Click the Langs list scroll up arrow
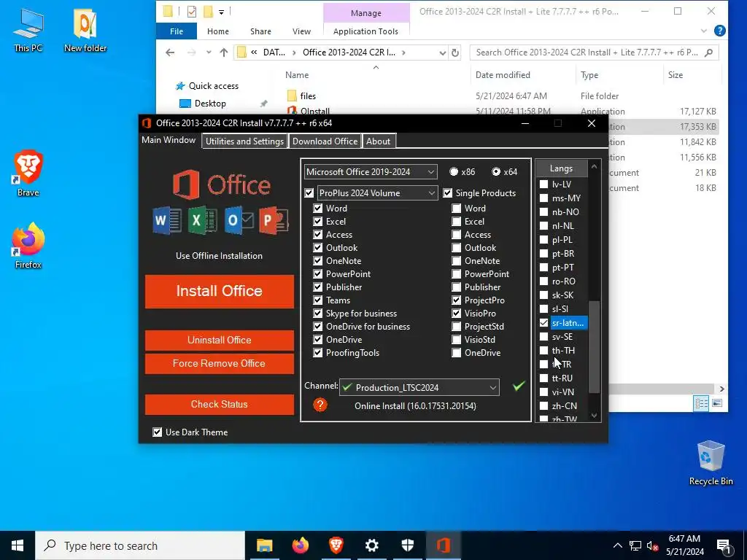Viewport: 747px width, 560px height. point(594,166)
